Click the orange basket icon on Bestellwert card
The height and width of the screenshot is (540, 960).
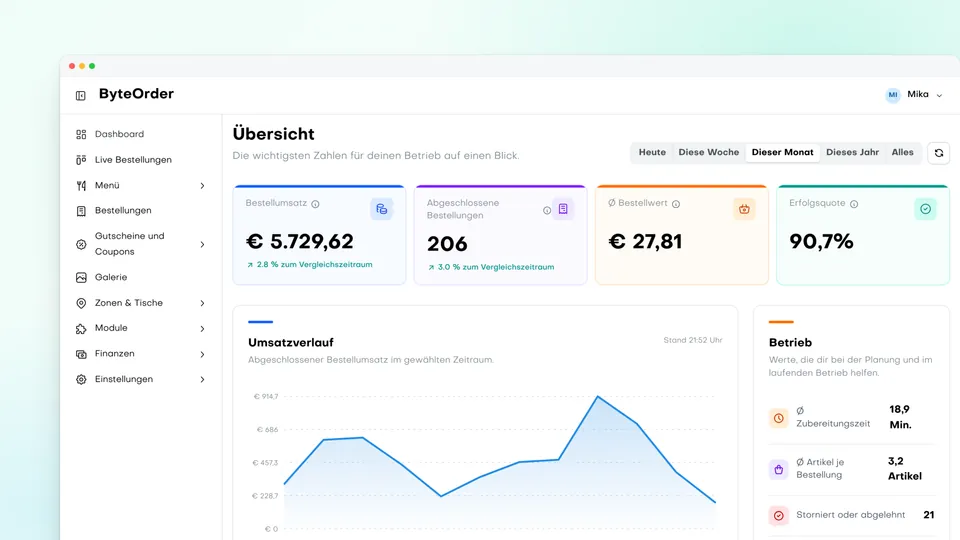point(744,209)
